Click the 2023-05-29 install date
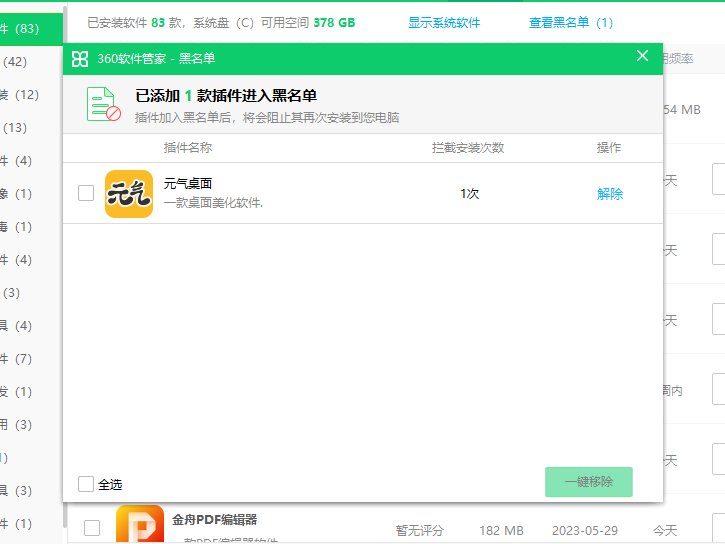This screenshot has height=544, width=725. tap(585, 531)
